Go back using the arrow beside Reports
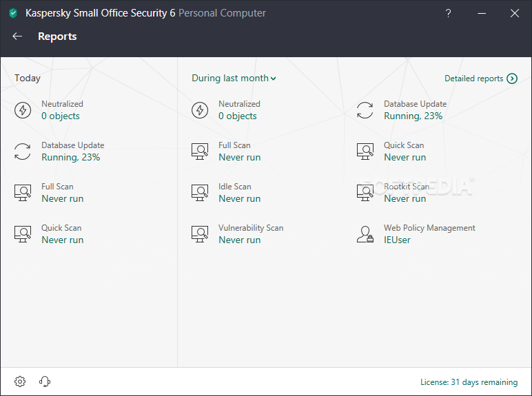 17,37
